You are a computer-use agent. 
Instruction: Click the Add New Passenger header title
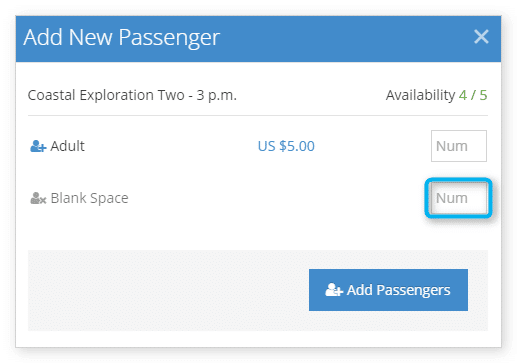(x=122, y=37)
